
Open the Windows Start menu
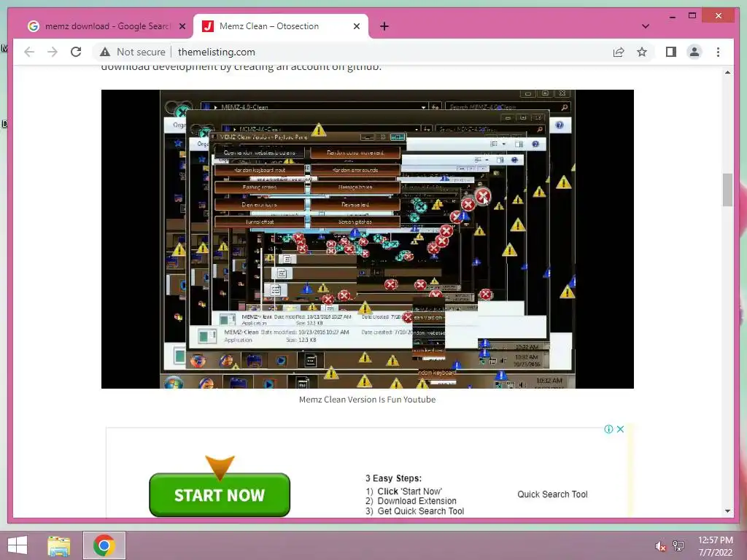18,545
